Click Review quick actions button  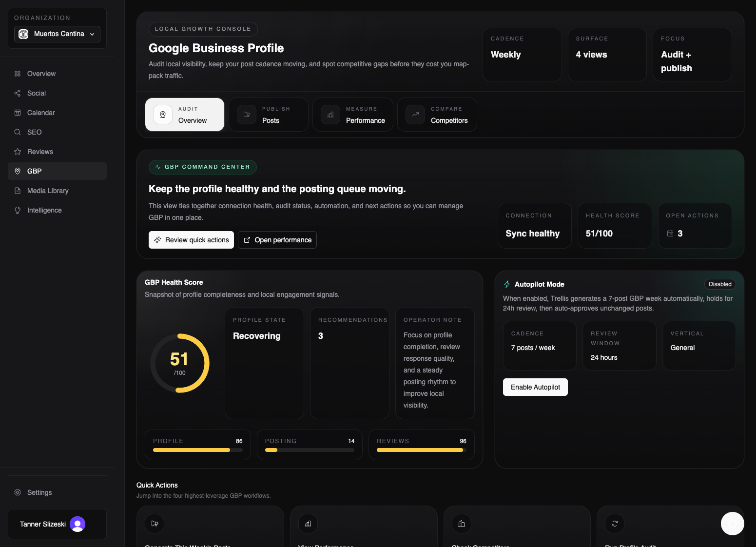pos(191,240)
